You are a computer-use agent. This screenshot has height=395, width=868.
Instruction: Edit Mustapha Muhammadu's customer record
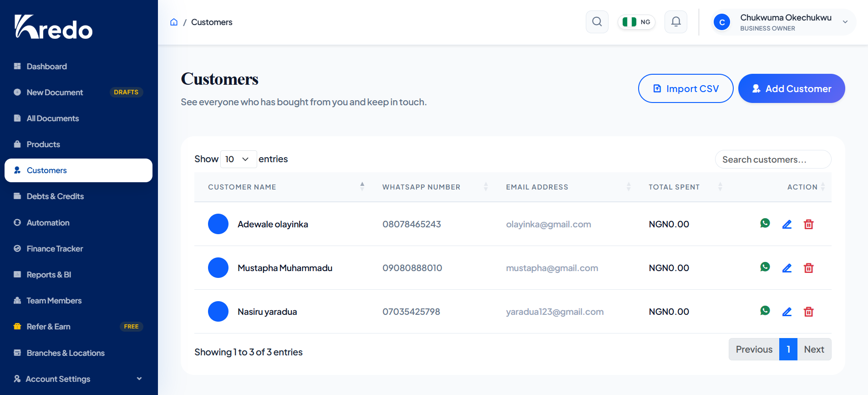pyautogui.click(x=787, y=268)
